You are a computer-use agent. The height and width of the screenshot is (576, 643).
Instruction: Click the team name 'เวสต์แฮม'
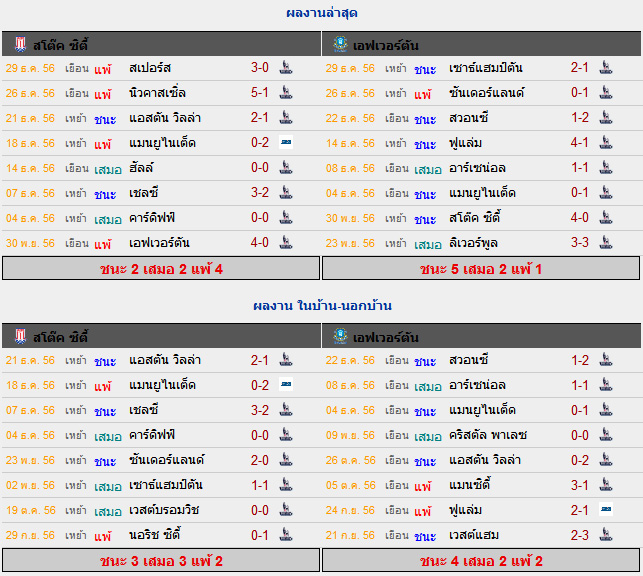coord(474,535)
